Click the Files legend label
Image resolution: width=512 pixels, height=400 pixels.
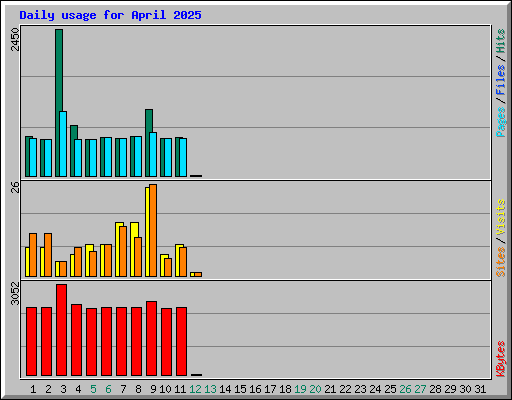[x=501, y=80]
